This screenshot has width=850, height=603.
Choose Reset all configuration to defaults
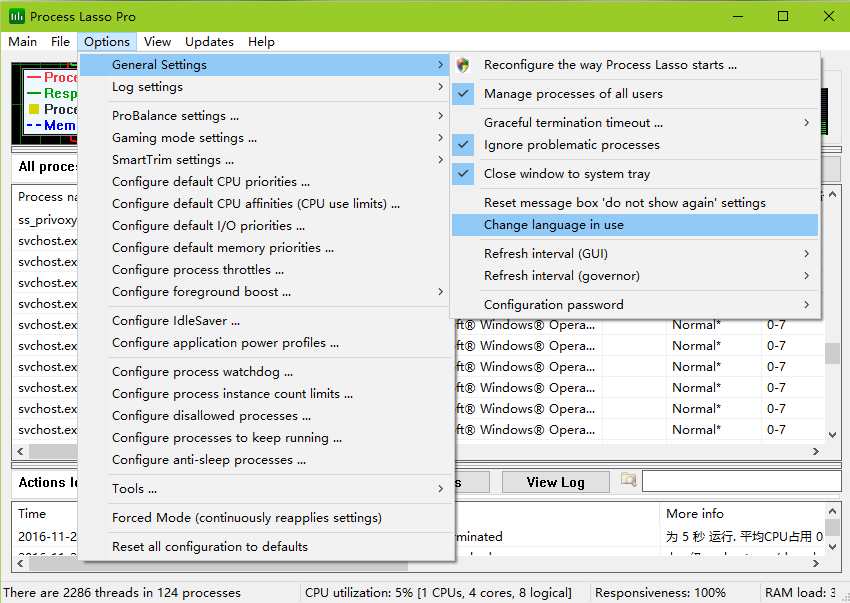209,547
